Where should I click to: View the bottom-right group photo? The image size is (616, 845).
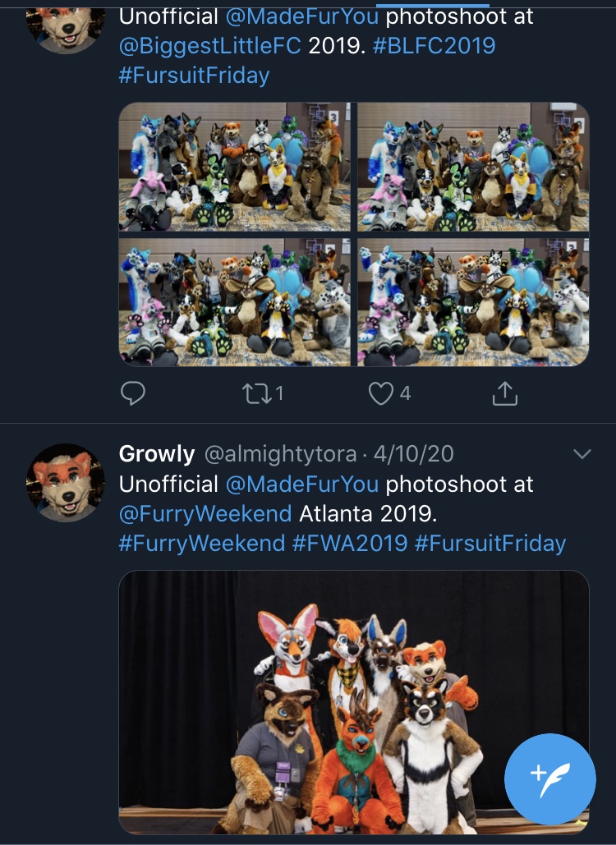473,302
